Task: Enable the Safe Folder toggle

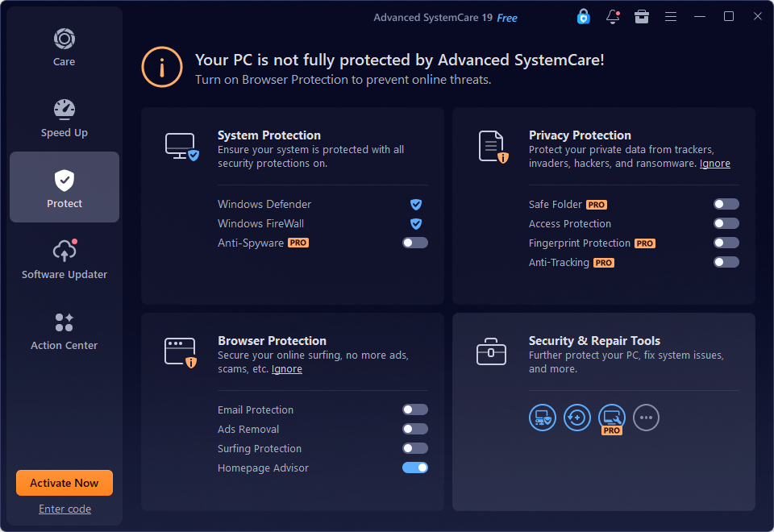Action: click(726, 204)
